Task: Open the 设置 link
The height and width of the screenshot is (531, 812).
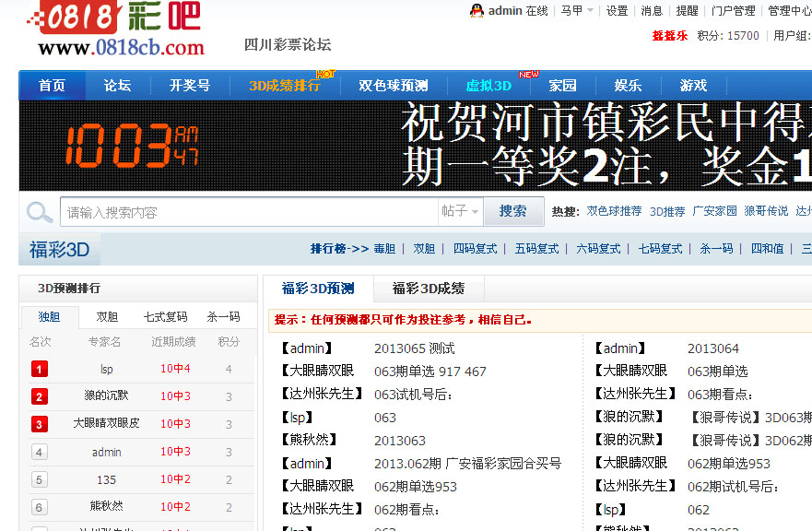Action: click(x=617, y=11)
